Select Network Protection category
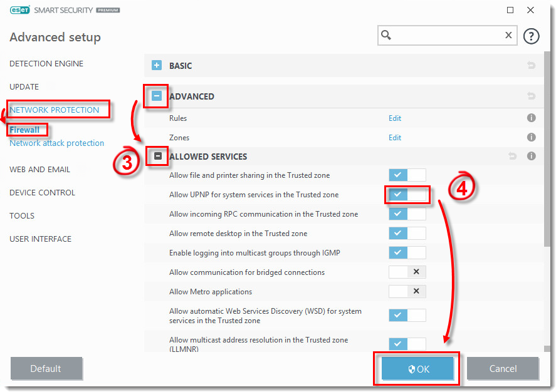The height and width of the screenshot is (392, 556). [x=55, y=110]
